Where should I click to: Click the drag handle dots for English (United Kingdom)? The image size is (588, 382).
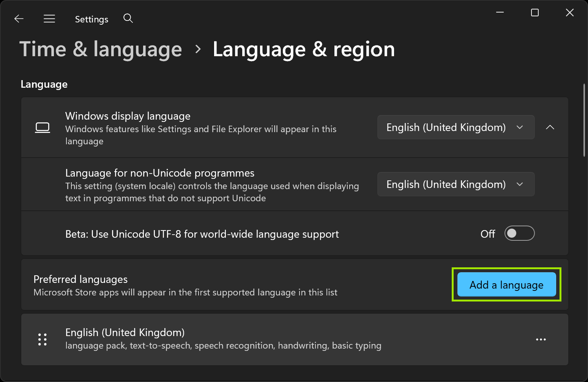pos(42,339)
